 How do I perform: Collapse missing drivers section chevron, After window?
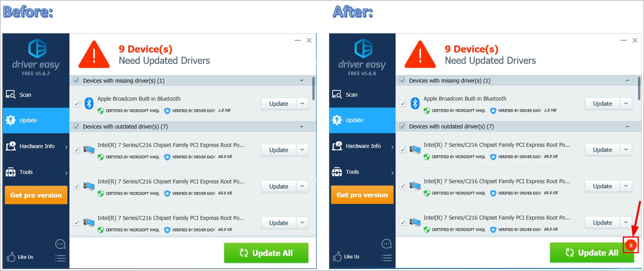627,80
